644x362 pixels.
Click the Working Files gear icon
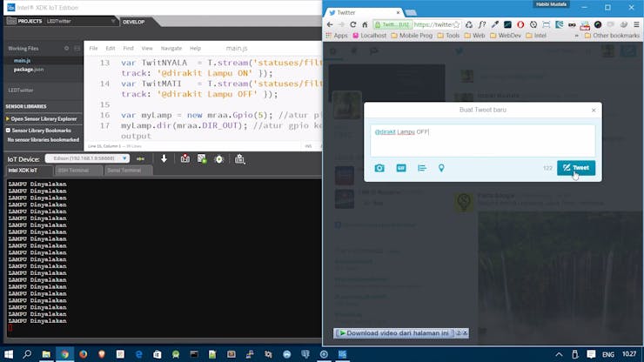click(66, 48)
